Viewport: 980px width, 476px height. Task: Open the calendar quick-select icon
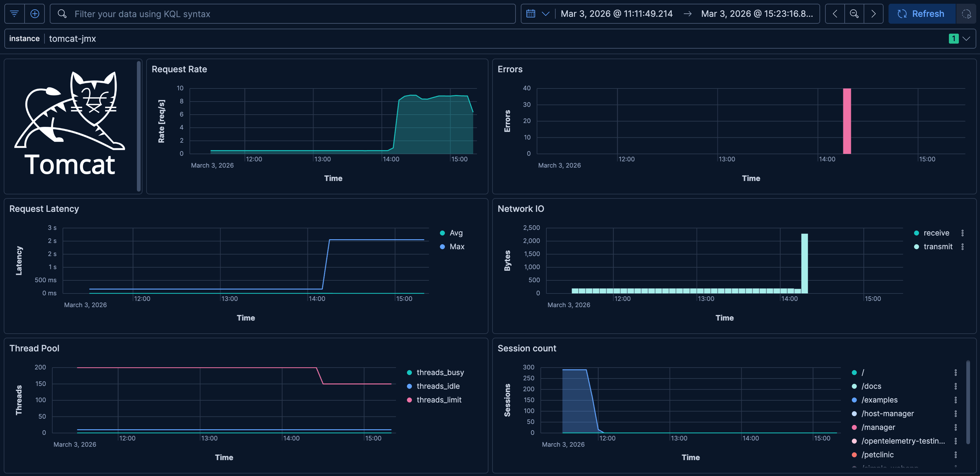(530, 14)
